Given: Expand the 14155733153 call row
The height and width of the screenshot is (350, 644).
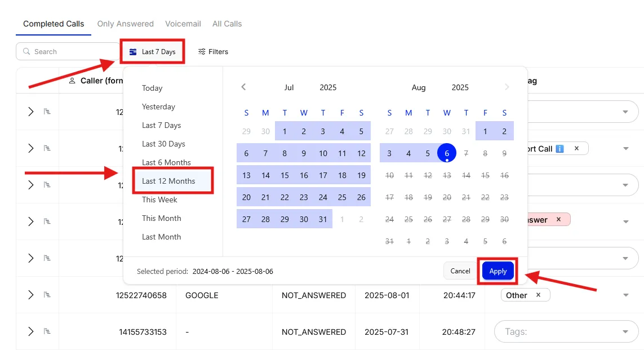Looking at the screenshot, I should coord(30,331).
